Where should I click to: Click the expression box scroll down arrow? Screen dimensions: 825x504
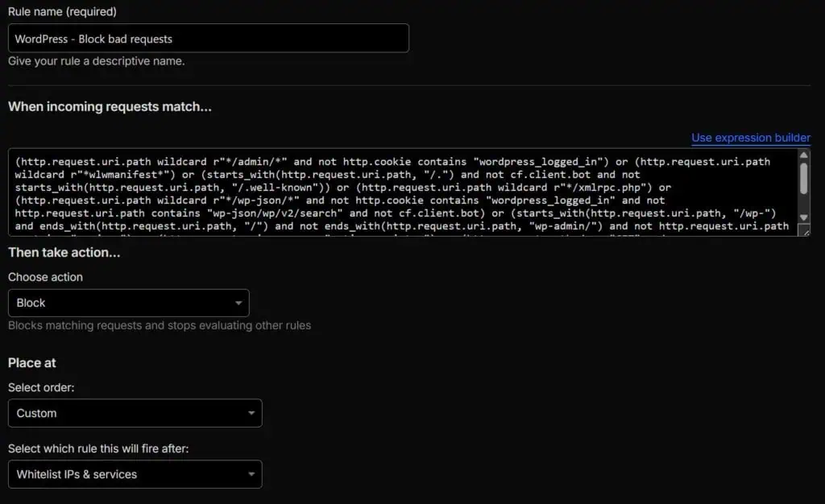coord(803,217)
